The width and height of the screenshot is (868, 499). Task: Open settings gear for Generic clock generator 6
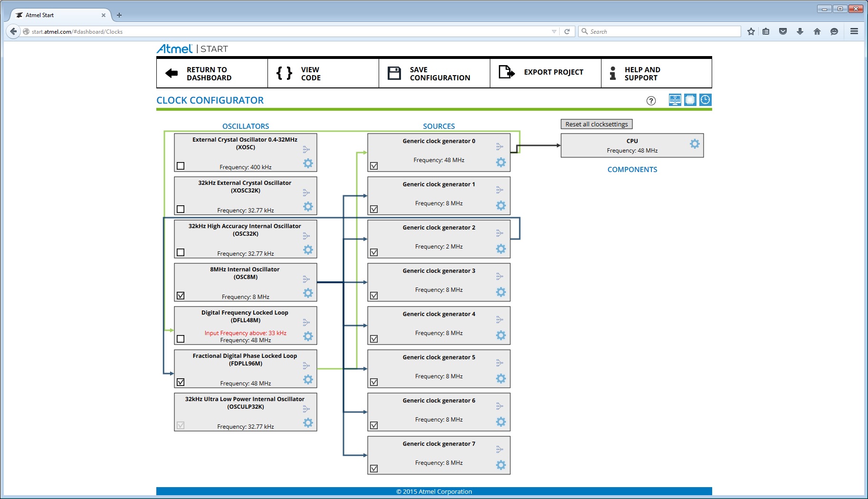click(x=501, y=422)
